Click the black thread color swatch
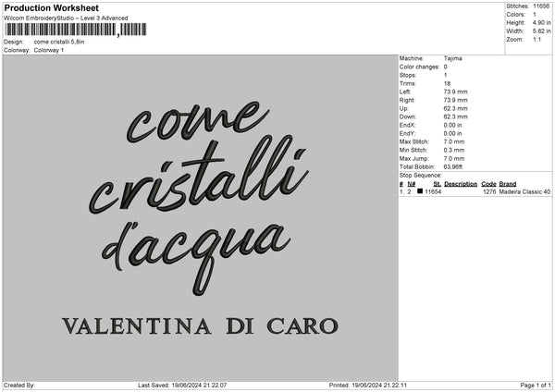The height and width of the screenshot is (392, 555). [420, 191]
